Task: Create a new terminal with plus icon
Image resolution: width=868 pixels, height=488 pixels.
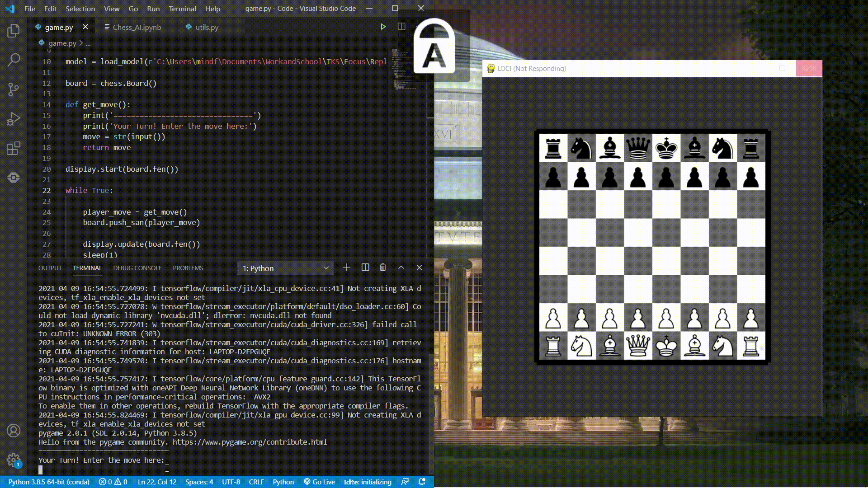Action: pyautogui.click(x=347, y=268)
